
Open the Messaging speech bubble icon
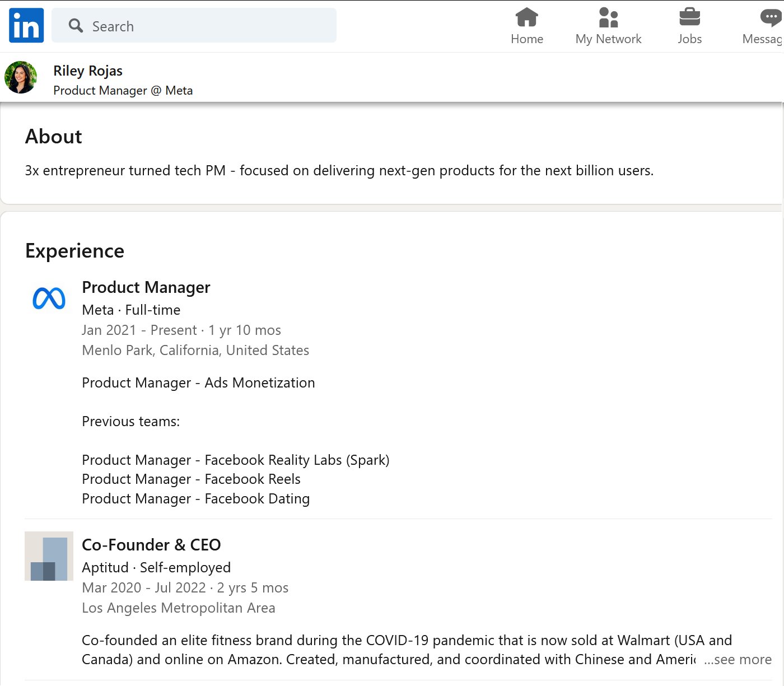(x=772, y=17)
